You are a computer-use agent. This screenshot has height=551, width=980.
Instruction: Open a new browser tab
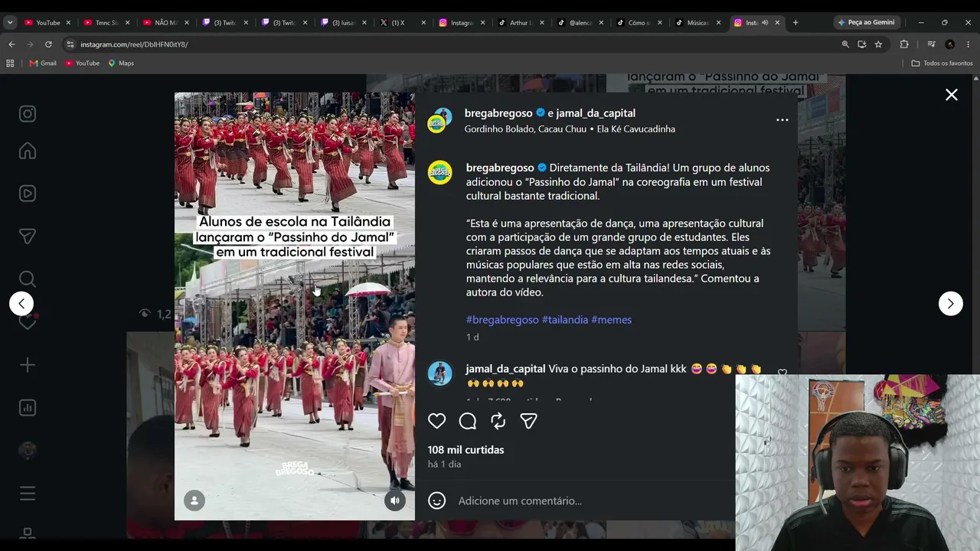[795, 23]
